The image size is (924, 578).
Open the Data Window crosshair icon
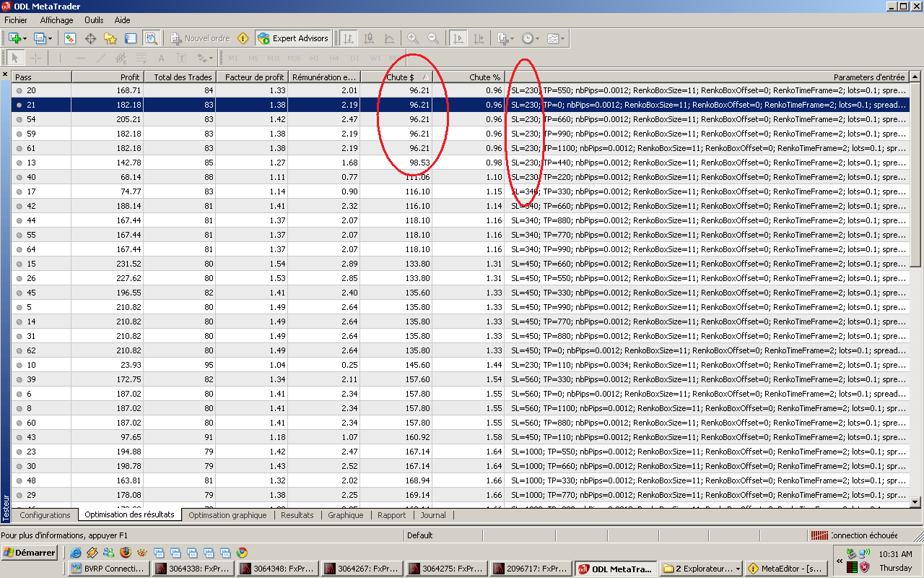90,38
